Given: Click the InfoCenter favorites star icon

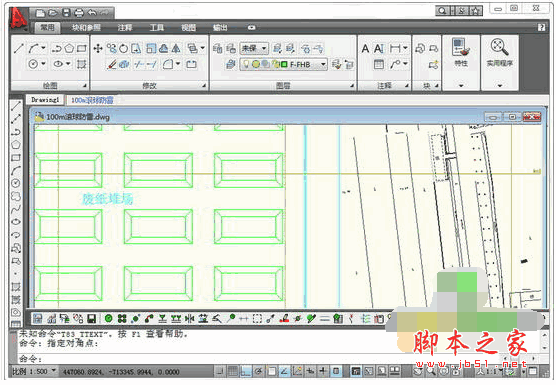Looking at the screenshot, I should (476, 11).
